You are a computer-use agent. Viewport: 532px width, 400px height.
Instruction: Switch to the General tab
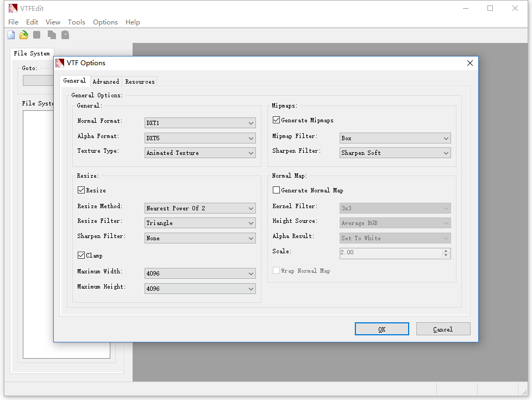(x=74, y=81)
